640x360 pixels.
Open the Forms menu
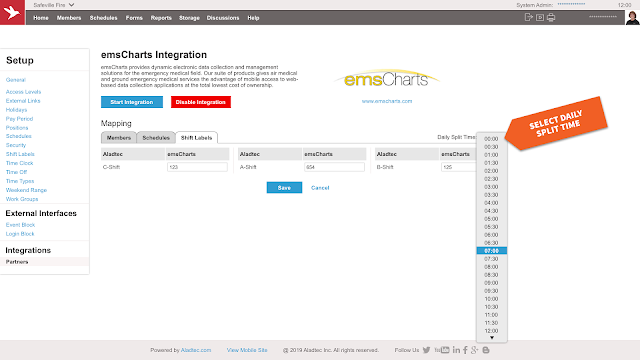click(134, 18)
